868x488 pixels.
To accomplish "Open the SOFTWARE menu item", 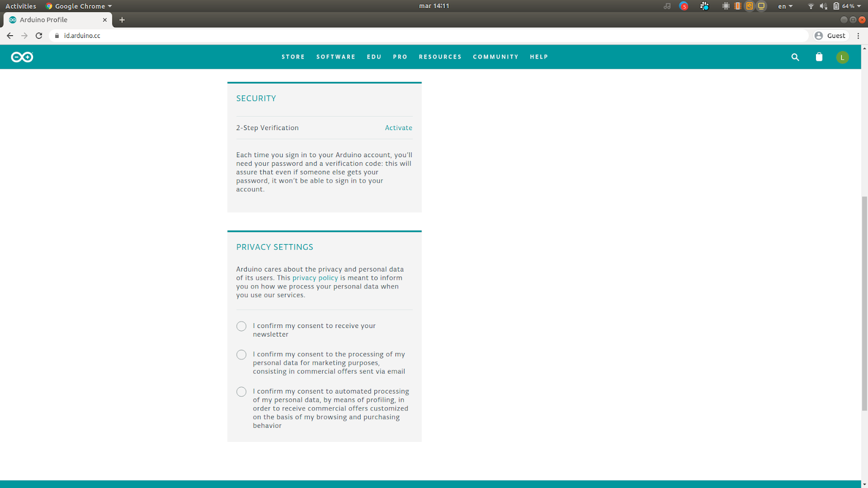I will [x=336, y=57].
